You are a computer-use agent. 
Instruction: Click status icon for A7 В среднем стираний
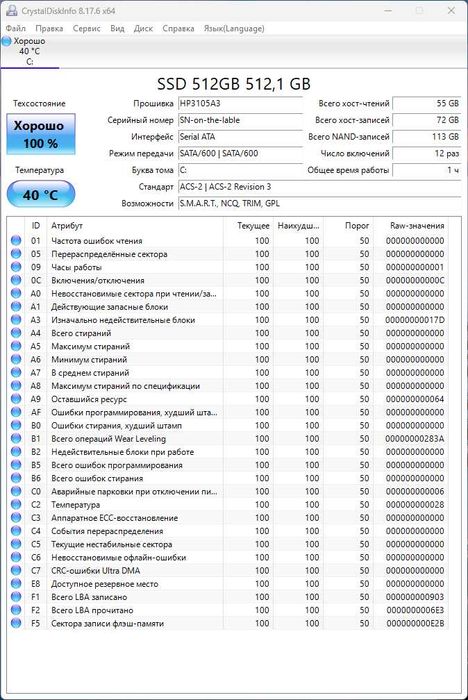pyautogui.click(x=16, y=373)
